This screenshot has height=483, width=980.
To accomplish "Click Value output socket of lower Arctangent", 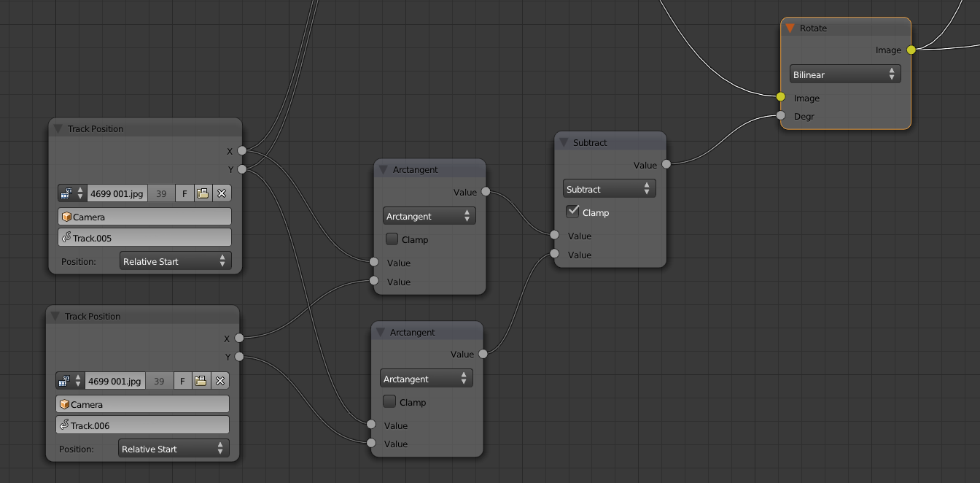I will point(483,354).
